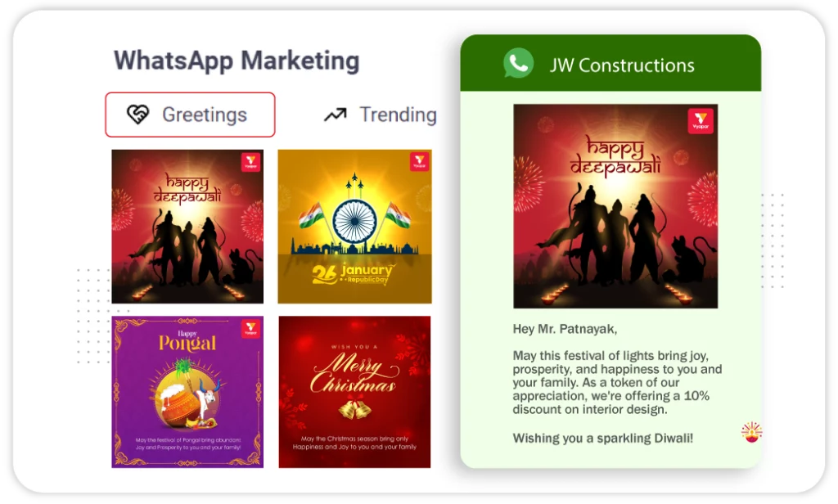Screen dimensions: 838x504
Task: Click the Vyapar logo on Deepawali thumbnail
Action: point(250,163)
